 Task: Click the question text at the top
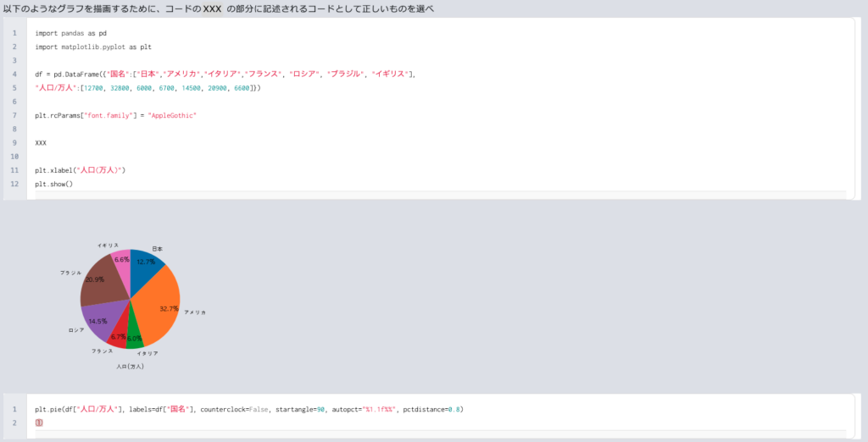tap(218, 8)
